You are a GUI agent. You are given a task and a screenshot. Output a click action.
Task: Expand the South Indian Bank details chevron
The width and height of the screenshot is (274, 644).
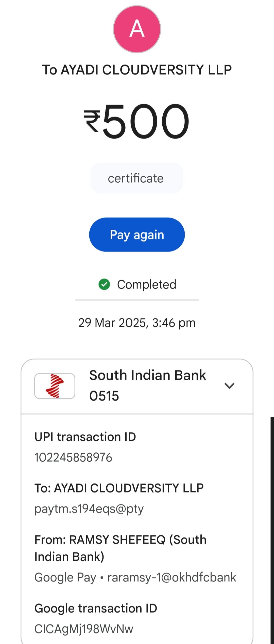tap(229, 386)
